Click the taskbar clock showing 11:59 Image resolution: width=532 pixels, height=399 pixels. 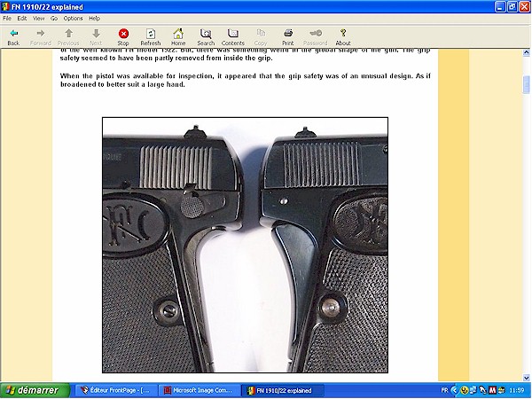516,390
